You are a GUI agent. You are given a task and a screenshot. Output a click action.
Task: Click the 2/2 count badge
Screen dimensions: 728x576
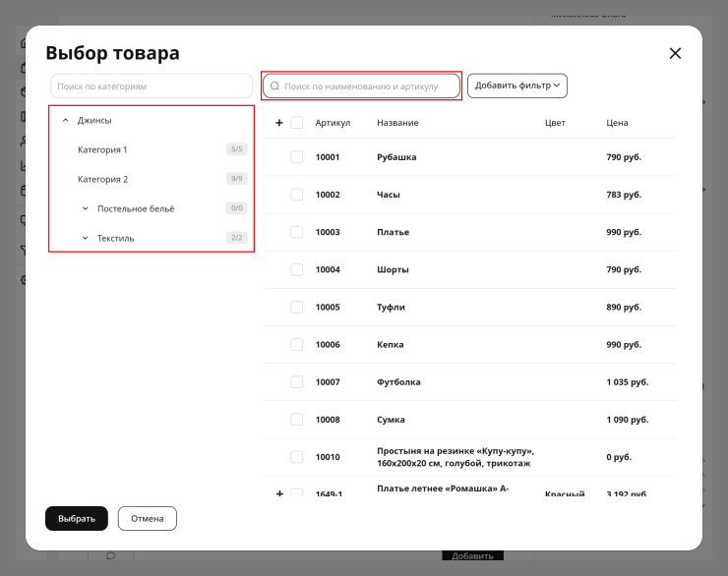[237, 238]
